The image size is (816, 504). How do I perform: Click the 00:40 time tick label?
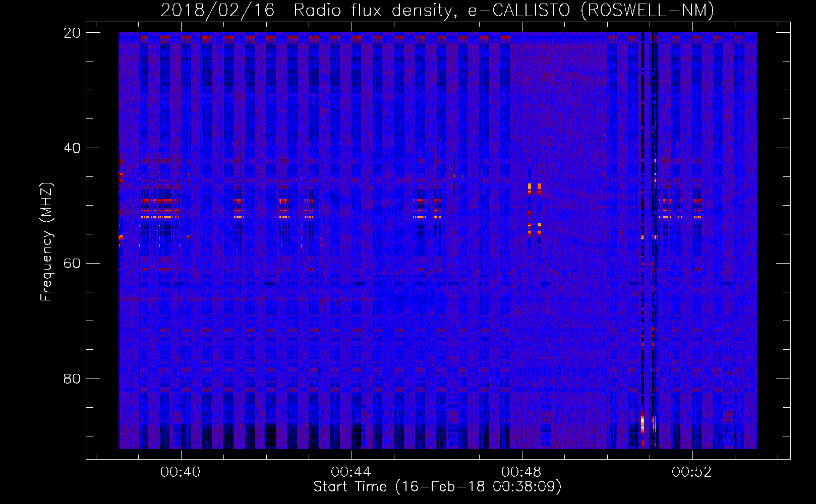[181, 472]
